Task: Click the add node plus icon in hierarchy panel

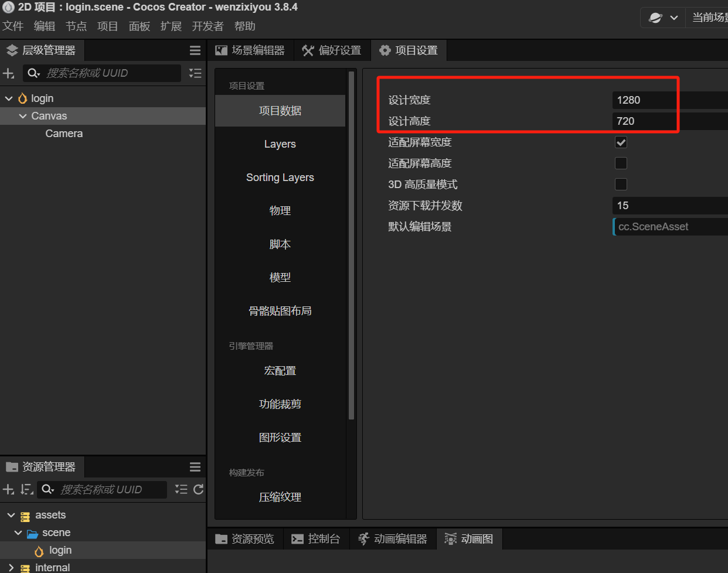Action: click(x=9, y=73)
